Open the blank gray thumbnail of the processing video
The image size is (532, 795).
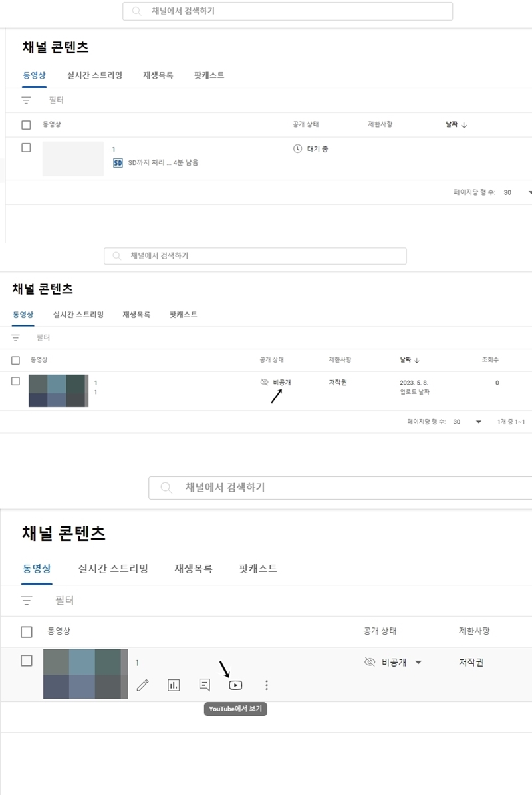(73, 159)
